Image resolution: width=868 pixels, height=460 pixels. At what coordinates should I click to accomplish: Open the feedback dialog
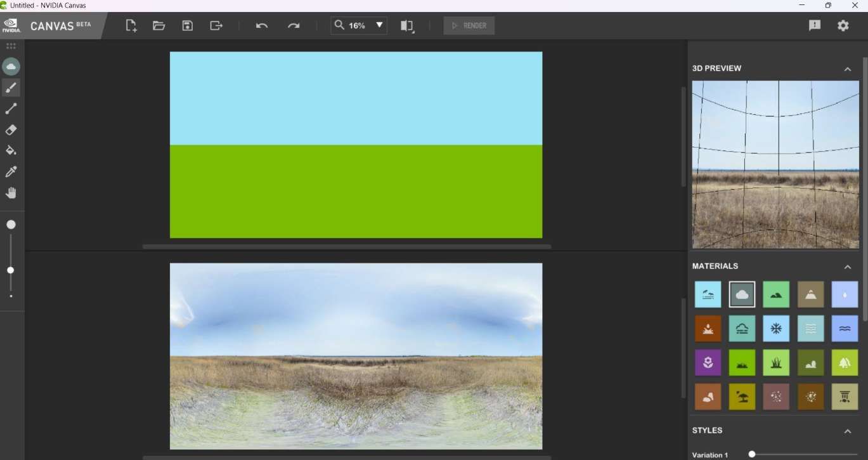[814, 25]
